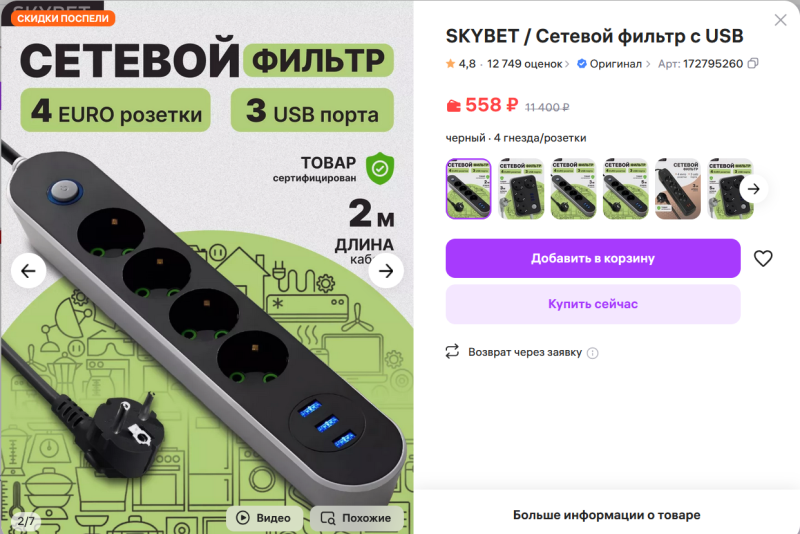Find similar items via Похожие button
The height and width of the screenshot is (534, 800).
[357, 518]
